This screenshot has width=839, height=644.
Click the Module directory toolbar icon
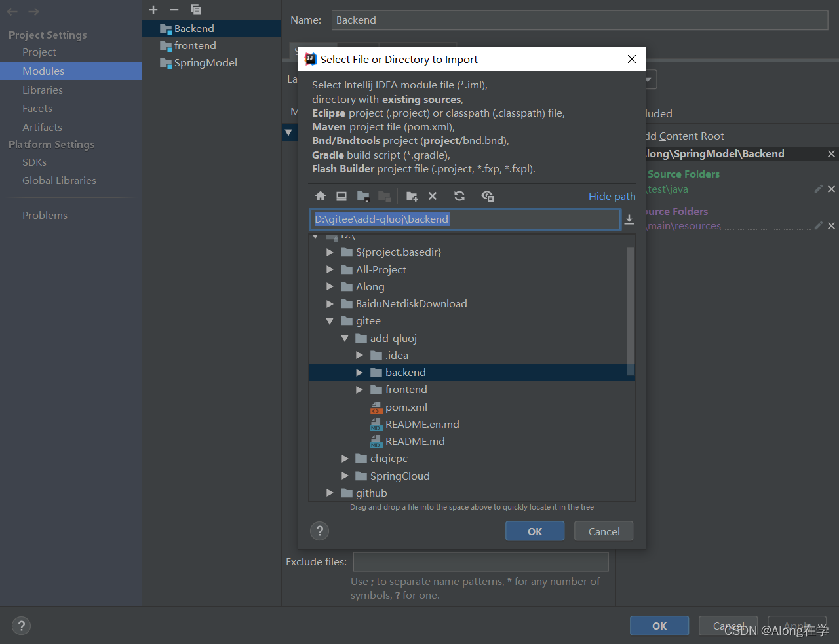385,196
